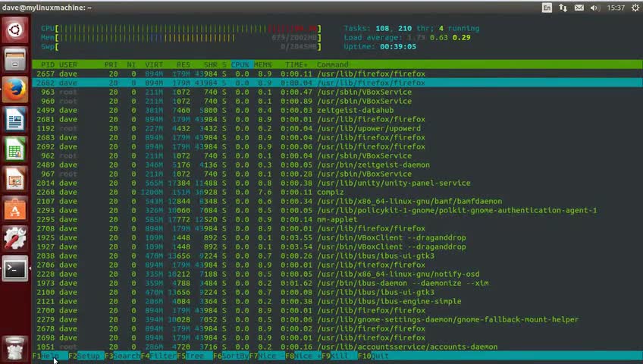This screenshot has height=364, width=643.
Task: Click the Mem usage meter bar
Action: pyautogui.click(x=180, y=38)
